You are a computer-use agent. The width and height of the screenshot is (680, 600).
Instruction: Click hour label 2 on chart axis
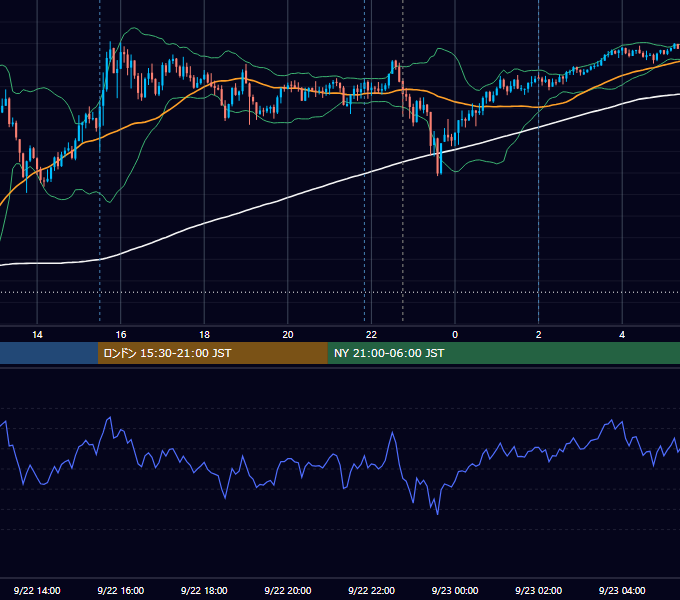(x=539, y=335)
